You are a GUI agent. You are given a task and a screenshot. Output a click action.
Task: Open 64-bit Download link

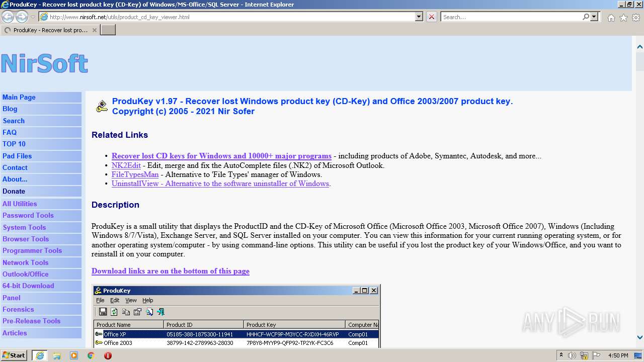tap(41, 286)
